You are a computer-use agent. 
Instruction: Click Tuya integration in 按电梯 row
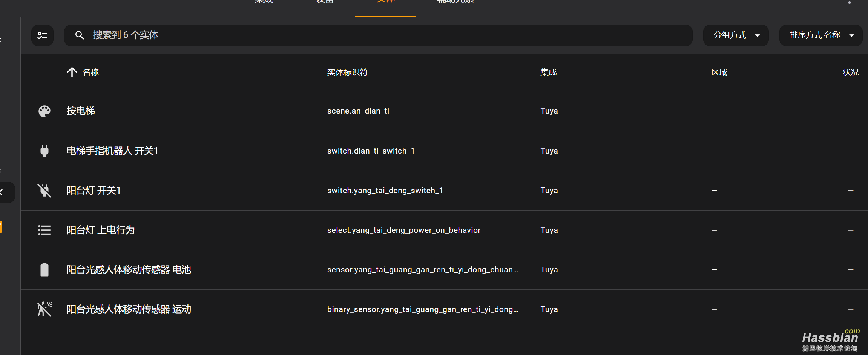[549, 111]
